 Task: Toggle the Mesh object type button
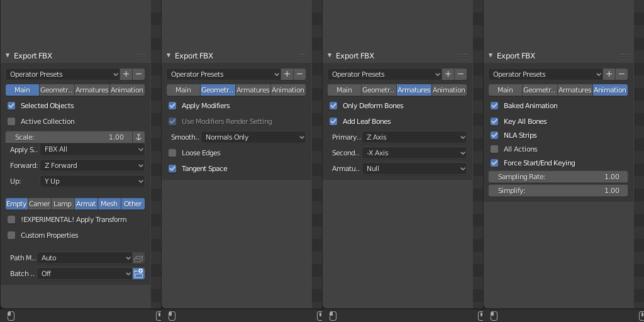click(x=109, y=204)
